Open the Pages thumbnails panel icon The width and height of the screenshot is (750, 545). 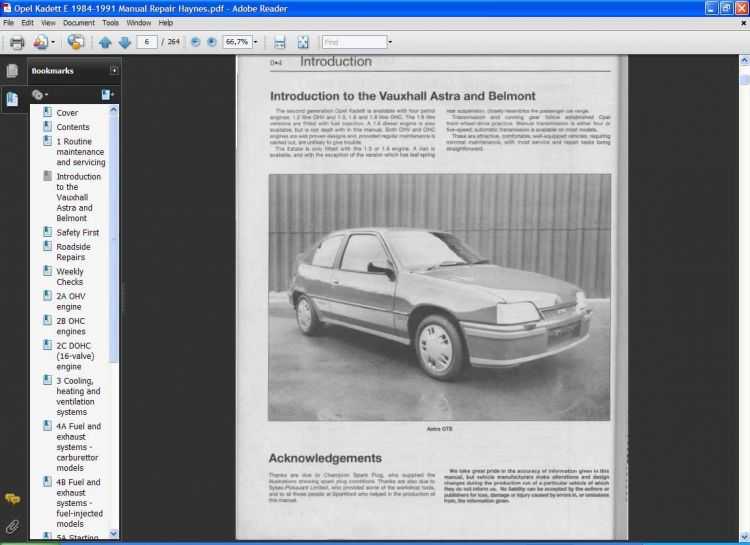[x=12, y=71]
